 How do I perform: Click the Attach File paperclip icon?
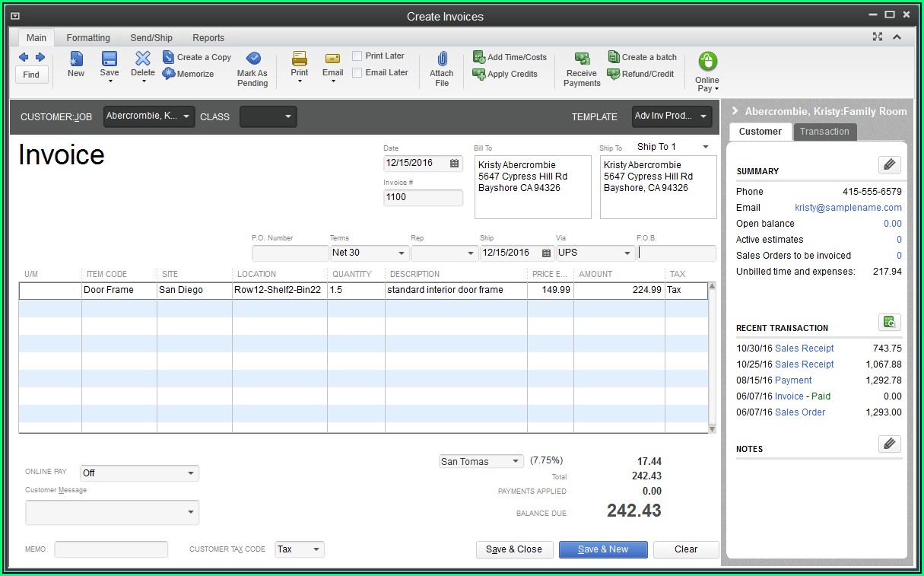tap(442, 59)
